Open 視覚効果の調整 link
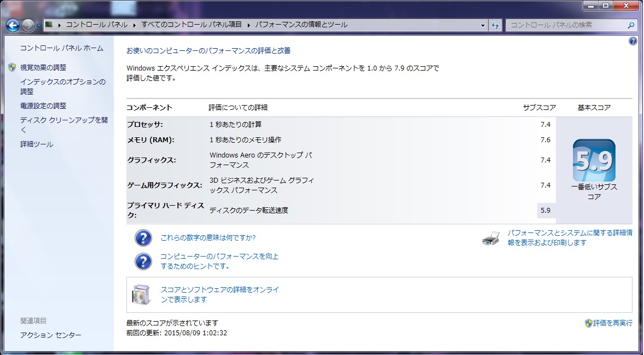 (x=43, y=67)
